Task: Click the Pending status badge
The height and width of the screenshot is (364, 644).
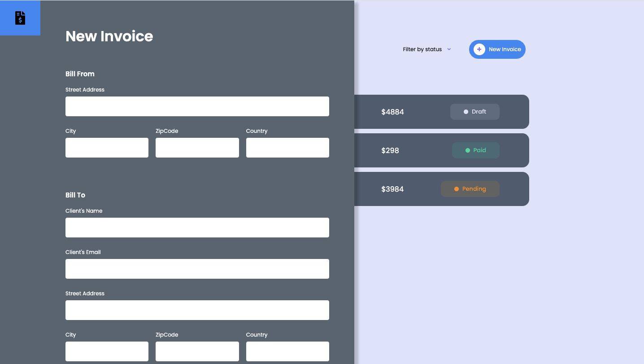Action: [x=470, y=189]
